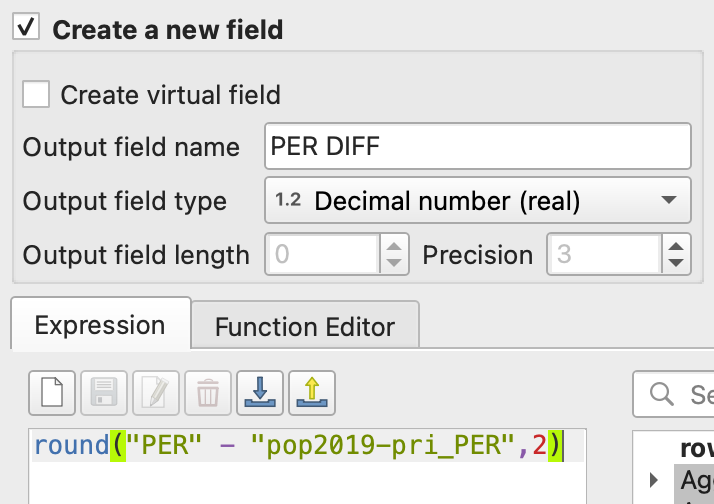Increase the Output field length value
The width and height of the screenshot is (714, 504).
click(396, 246)
